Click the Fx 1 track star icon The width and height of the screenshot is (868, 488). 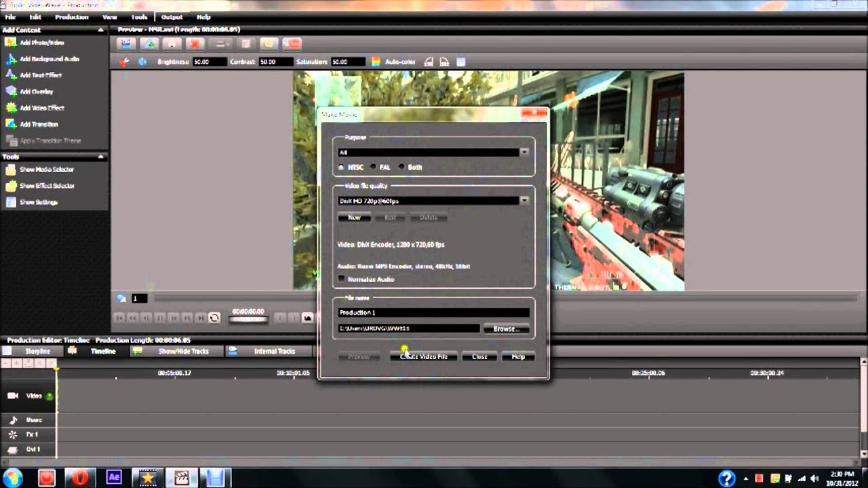click(12, 434)
